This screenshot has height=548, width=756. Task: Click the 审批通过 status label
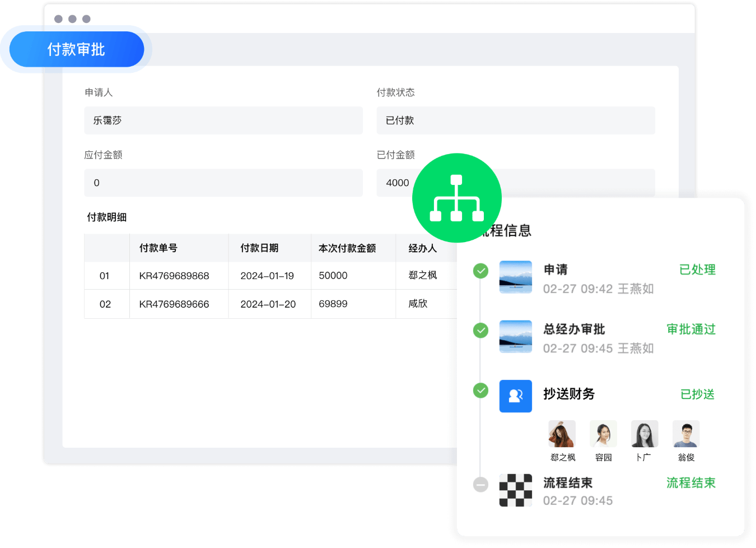(691, 329)
